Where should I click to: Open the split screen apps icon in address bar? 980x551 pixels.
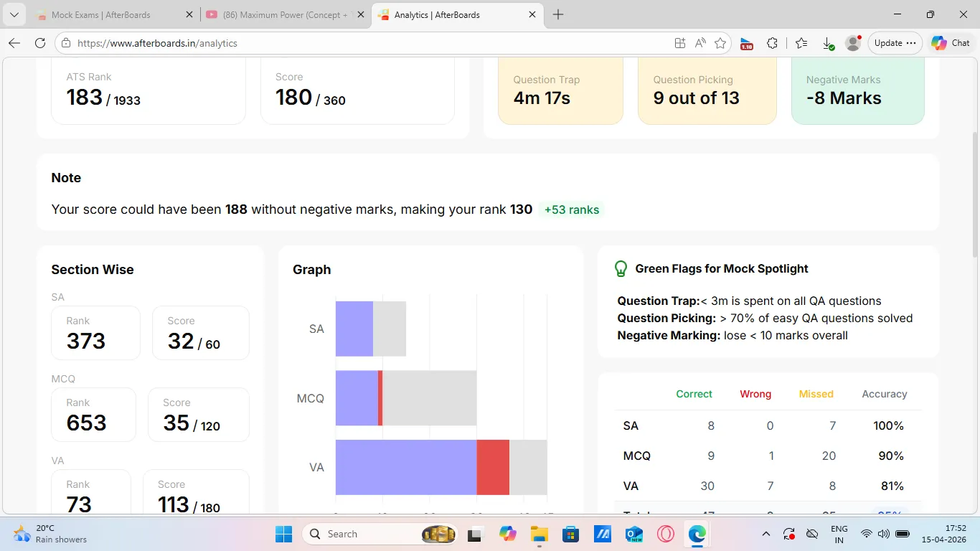tap(680, 43)
